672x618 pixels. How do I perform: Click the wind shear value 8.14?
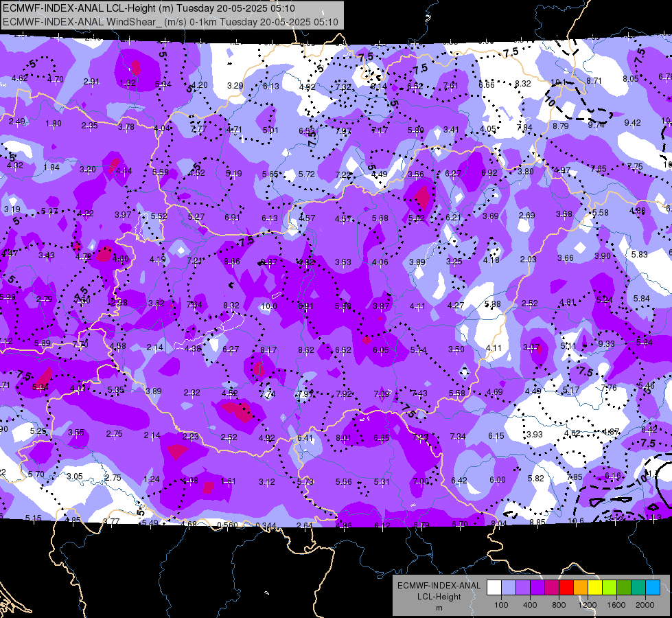click(x=379, y=87)
